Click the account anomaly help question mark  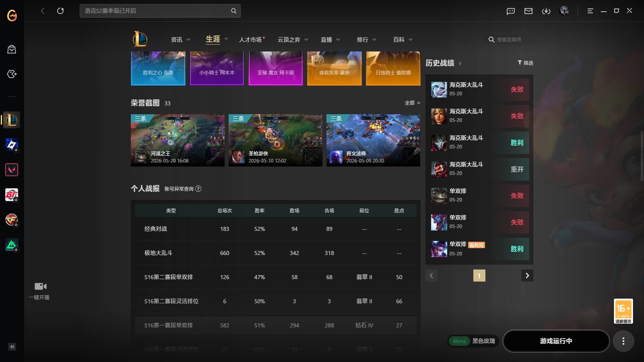198,189
